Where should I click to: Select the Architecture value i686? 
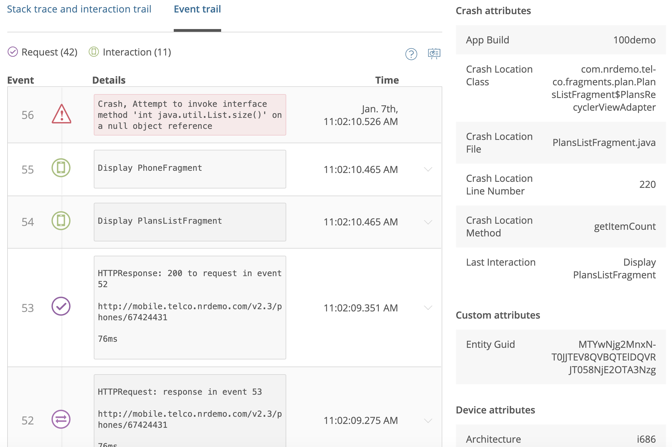click(x=646, y=439)
